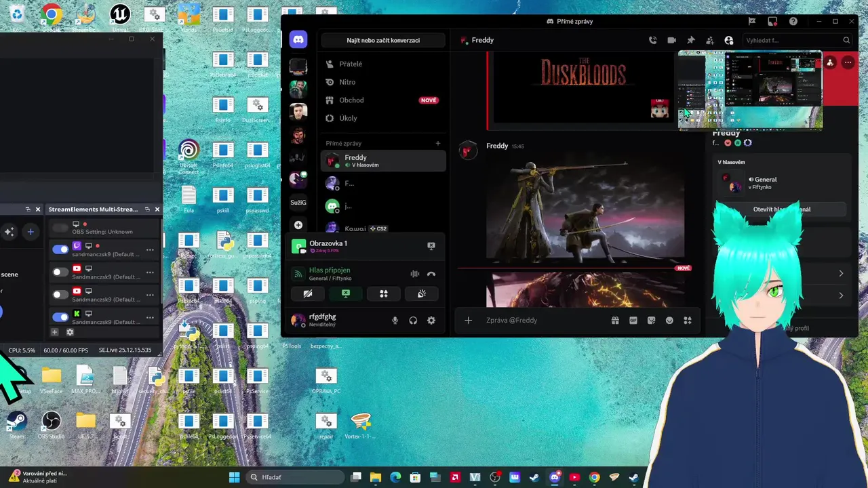Open the sticker picker
This screenshot has width=868, height=488.
(x=652, y=320)
